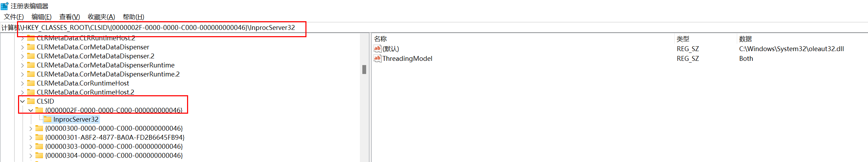
Task: Select the {00000304-0000-0000-C000-000000000046} key label
Action: click(114, 155)
